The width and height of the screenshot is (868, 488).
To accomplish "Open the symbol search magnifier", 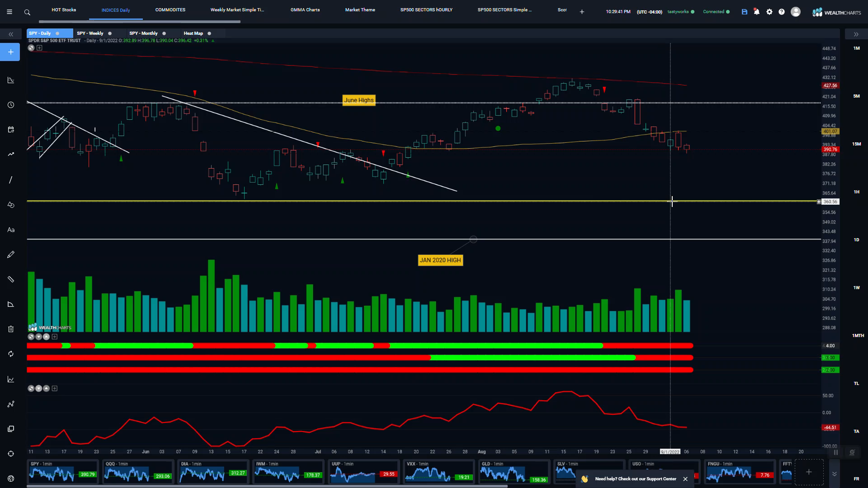I will tap(27, 12).
